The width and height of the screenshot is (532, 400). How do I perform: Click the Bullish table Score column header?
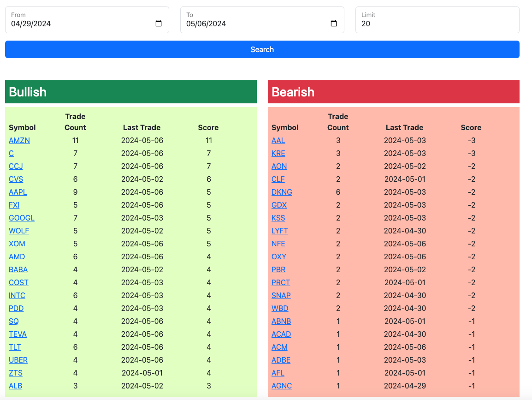pos(208,128)
